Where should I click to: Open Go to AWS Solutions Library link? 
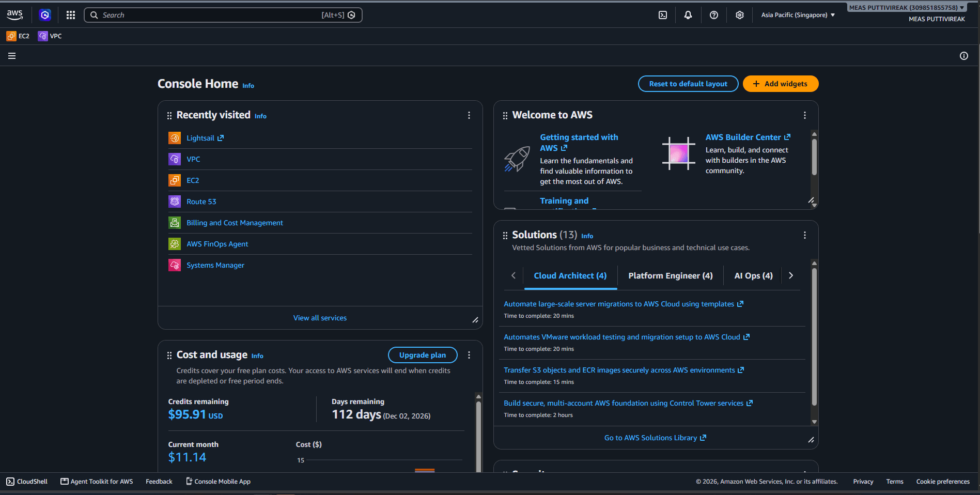(x=655, y=438)
